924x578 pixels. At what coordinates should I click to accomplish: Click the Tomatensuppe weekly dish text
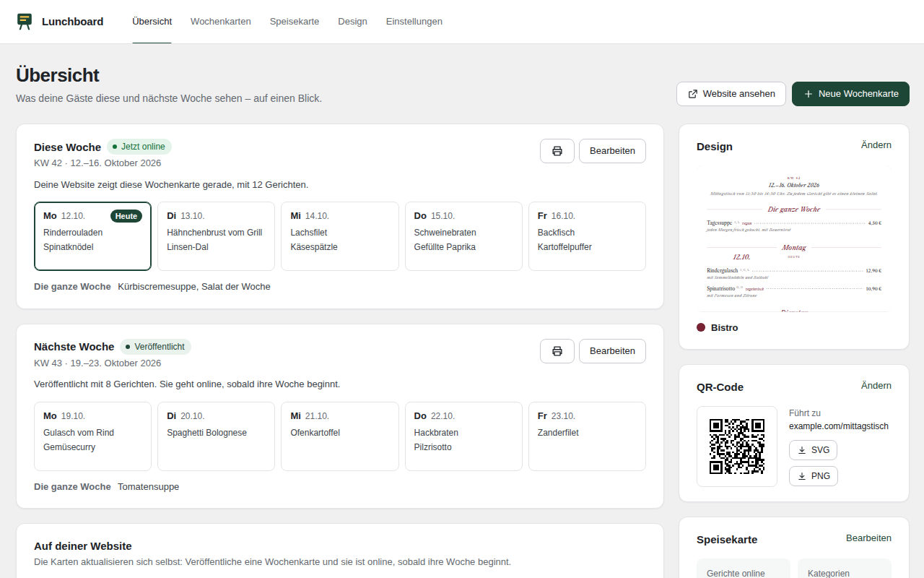149,487
